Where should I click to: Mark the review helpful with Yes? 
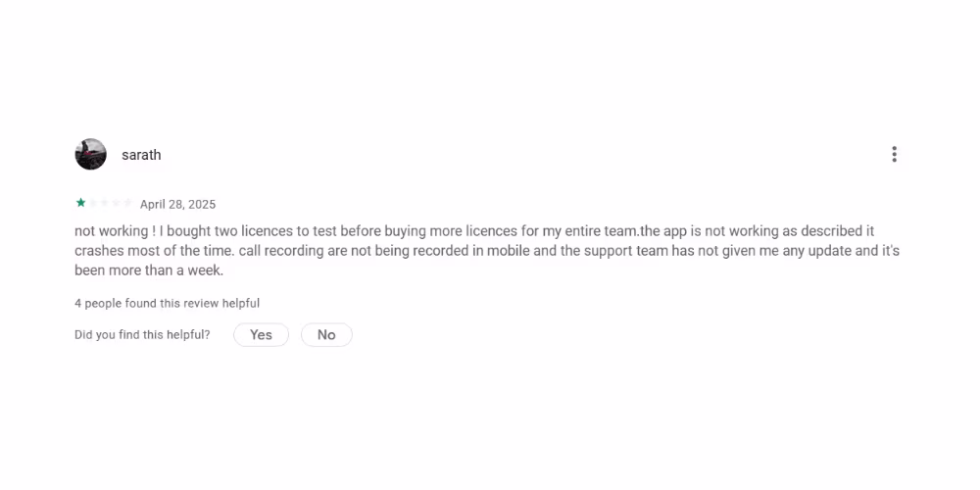click(261, 335)
